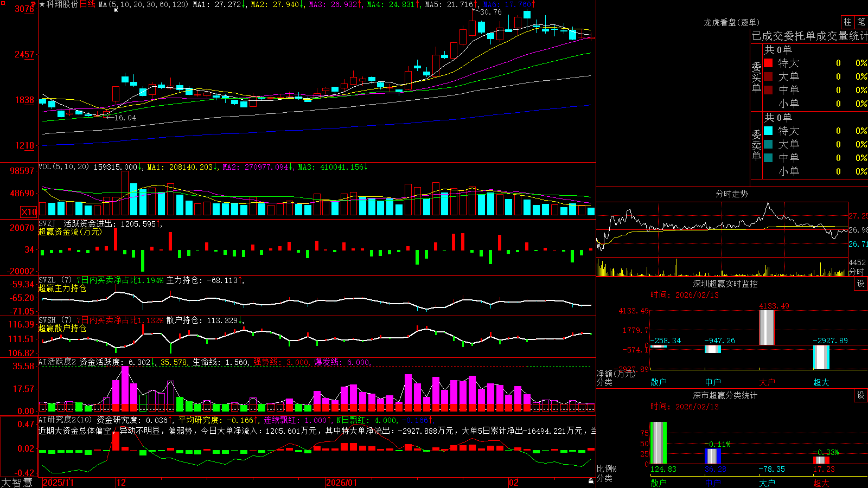Screen dimensions: 868x488
Task: Click the teal 中单 sell-order swatch
Action: click(768, 158)
